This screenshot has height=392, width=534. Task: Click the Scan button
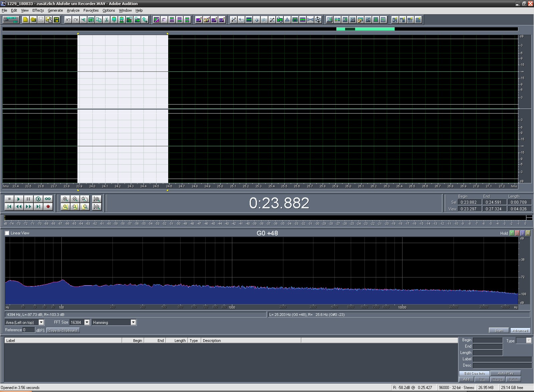[499, 331]
